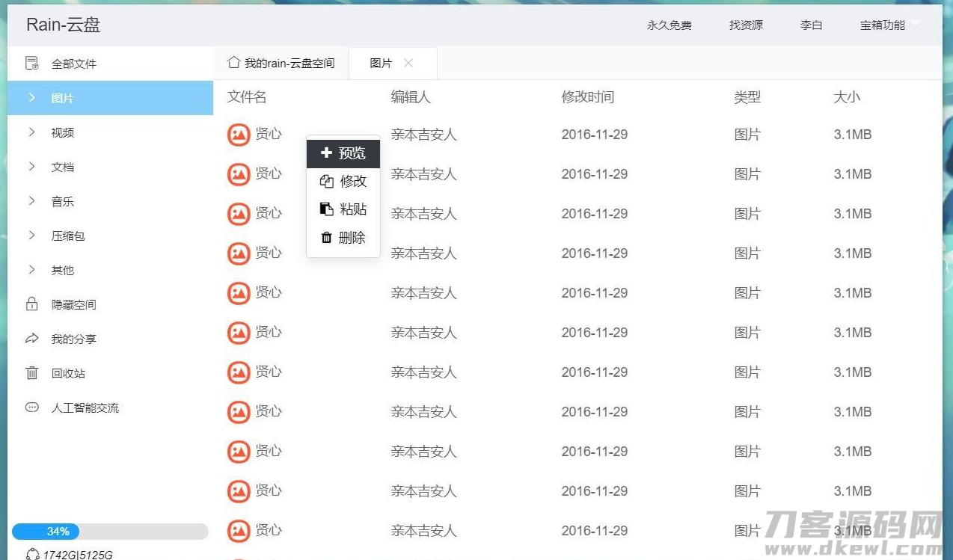953x560 pixels.
Task: Expand the 压缩包 category chevron
Action: [x=31, y=236]
